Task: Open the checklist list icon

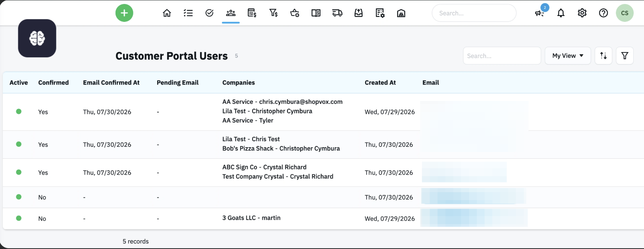Action: point(188,13)
